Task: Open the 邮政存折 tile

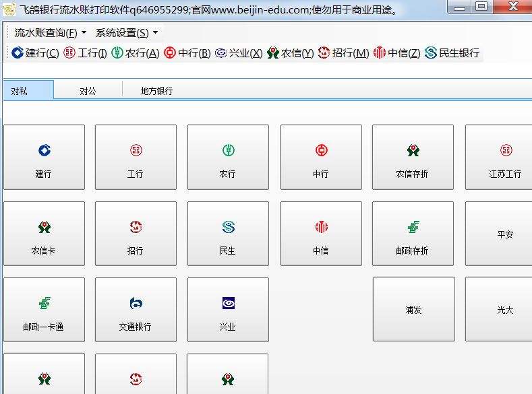Action: [413, 234]
